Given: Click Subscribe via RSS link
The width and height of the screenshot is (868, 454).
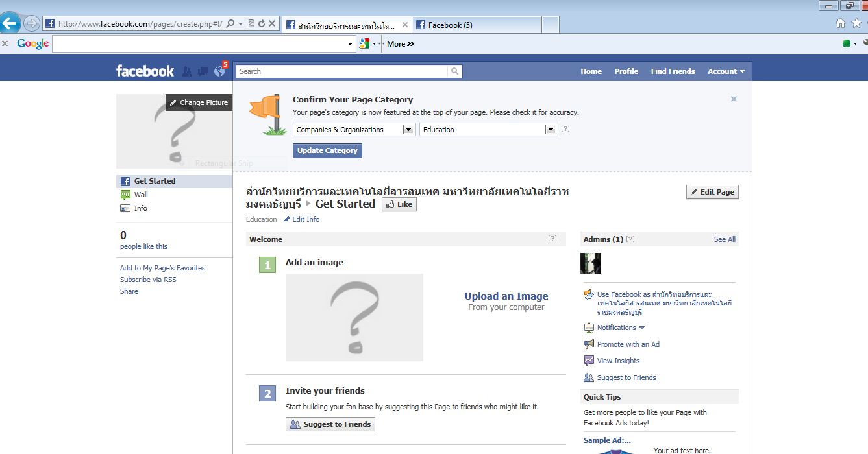Looking at the screenshot, I should pos(148,280).
